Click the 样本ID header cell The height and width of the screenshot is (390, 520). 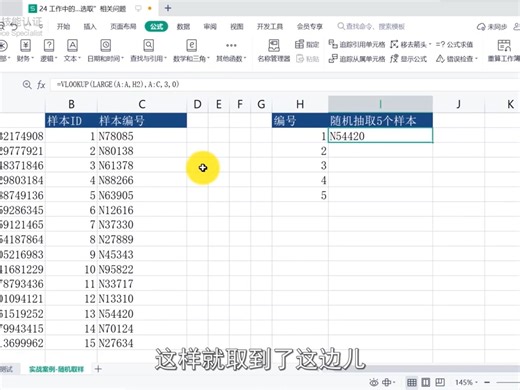[x=71, y=120]
